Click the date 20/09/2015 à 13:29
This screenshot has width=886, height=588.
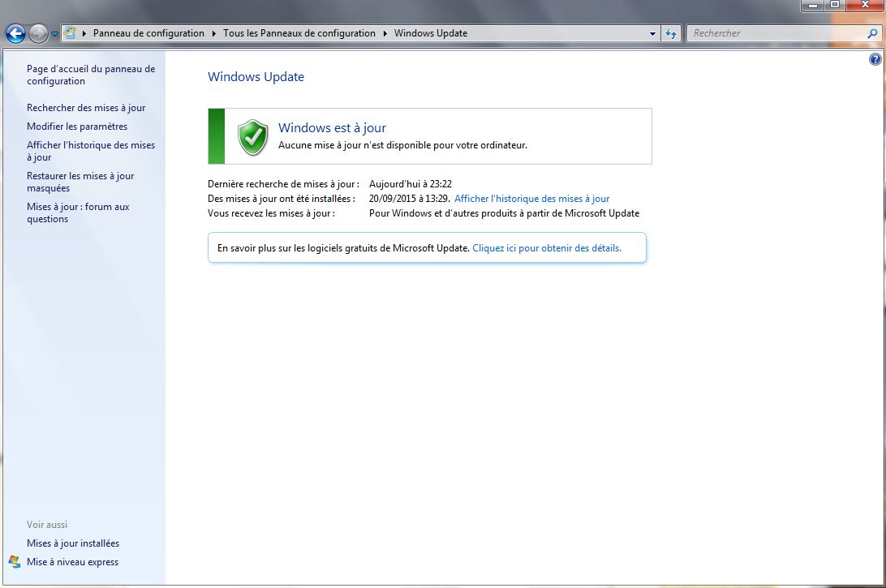click(409, 199)
